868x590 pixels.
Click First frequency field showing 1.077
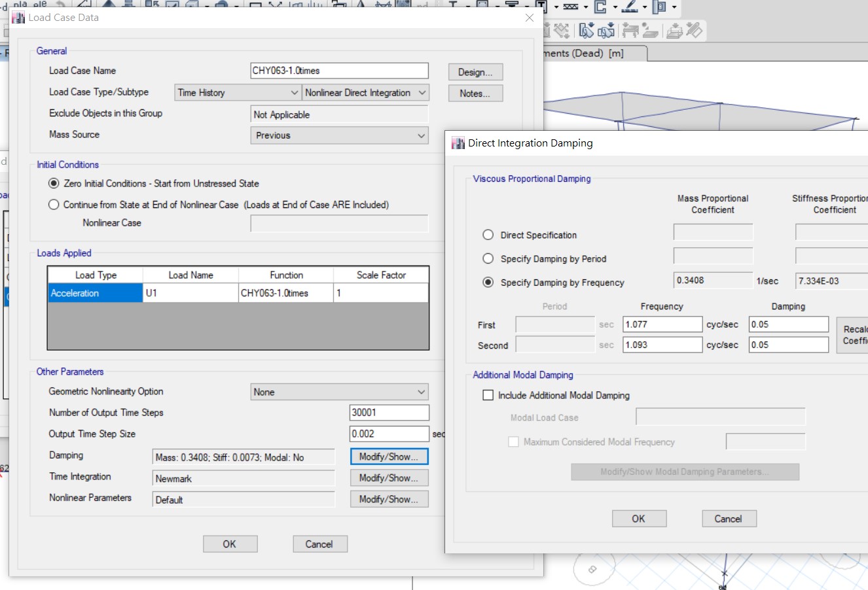662,324
